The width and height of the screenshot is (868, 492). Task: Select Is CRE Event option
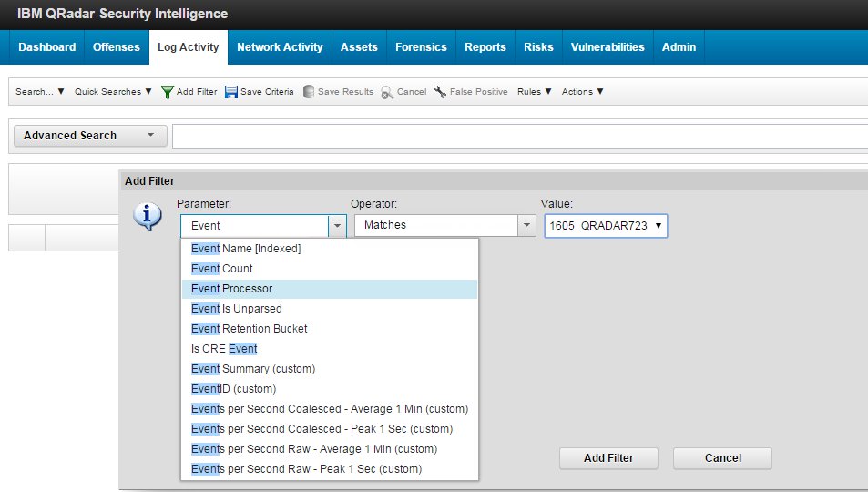coord(330,349)
